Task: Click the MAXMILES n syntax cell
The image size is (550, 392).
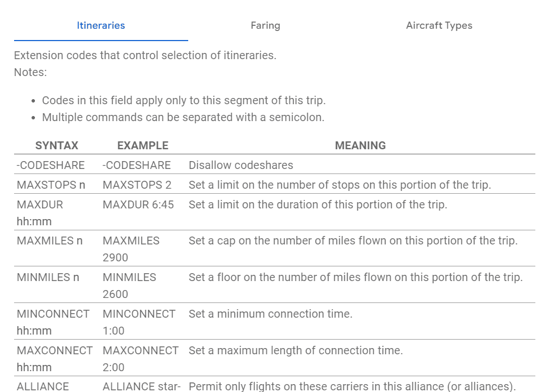Action: point(50,240)
